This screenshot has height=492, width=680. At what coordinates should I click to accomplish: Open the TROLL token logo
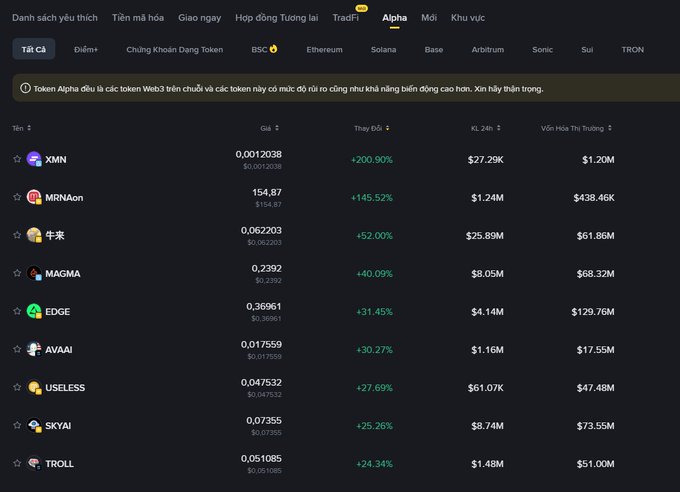(x=34, y=463)
